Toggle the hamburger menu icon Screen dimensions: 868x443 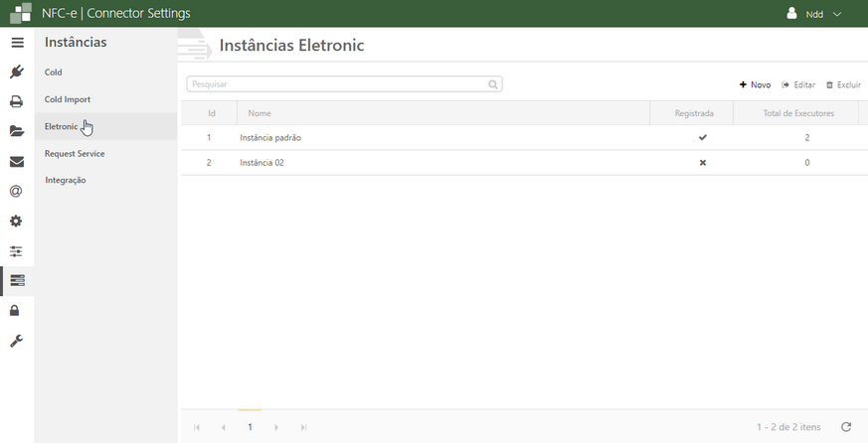pyautogui.click(x=16, y=43)
